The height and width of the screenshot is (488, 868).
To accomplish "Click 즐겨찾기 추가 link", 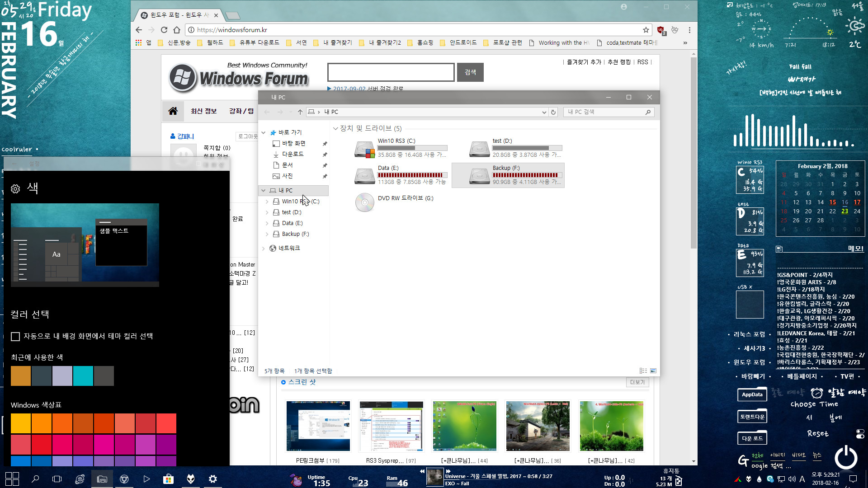I will point(584,62).
